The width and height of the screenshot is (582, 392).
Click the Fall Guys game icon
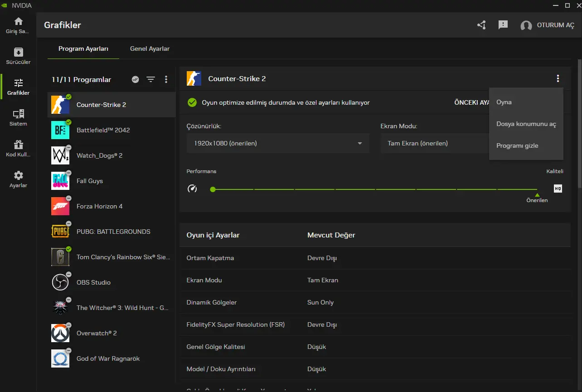[60, 181]
